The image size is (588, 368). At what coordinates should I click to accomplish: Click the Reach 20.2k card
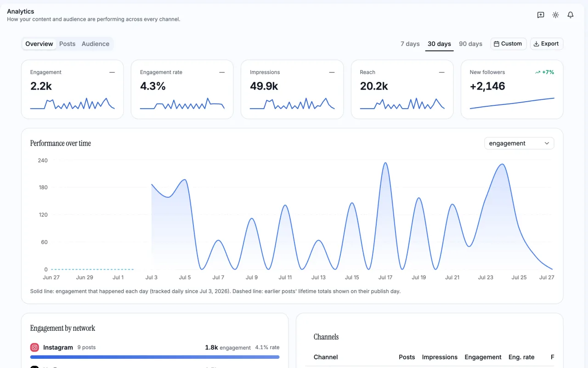tap(402, 89)
